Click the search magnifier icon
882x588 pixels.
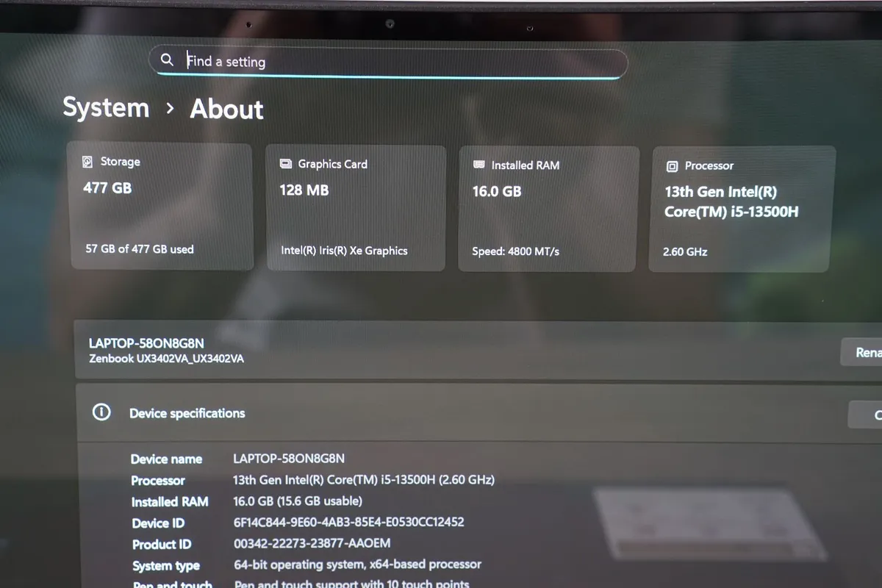168,60
